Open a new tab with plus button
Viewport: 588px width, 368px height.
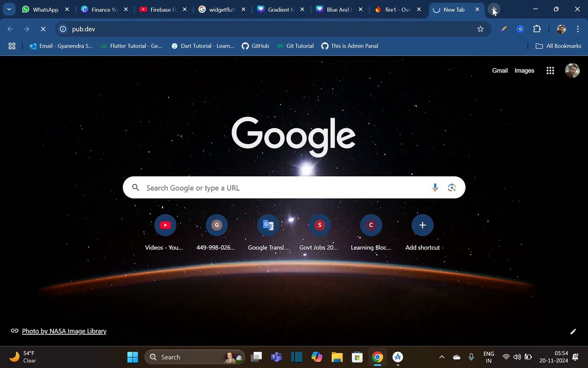click(494, 9)
